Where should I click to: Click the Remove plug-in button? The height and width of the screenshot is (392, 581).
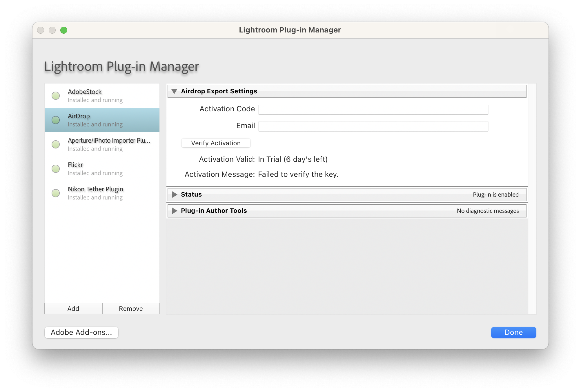tap(131, 308)
